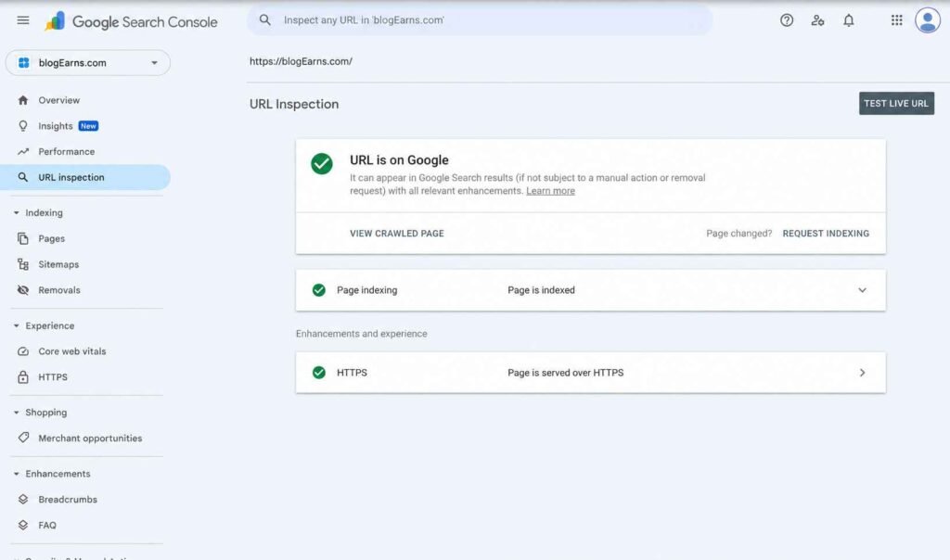
Task: Click the Page is served over HTTPS text
Action: point(565,373)
